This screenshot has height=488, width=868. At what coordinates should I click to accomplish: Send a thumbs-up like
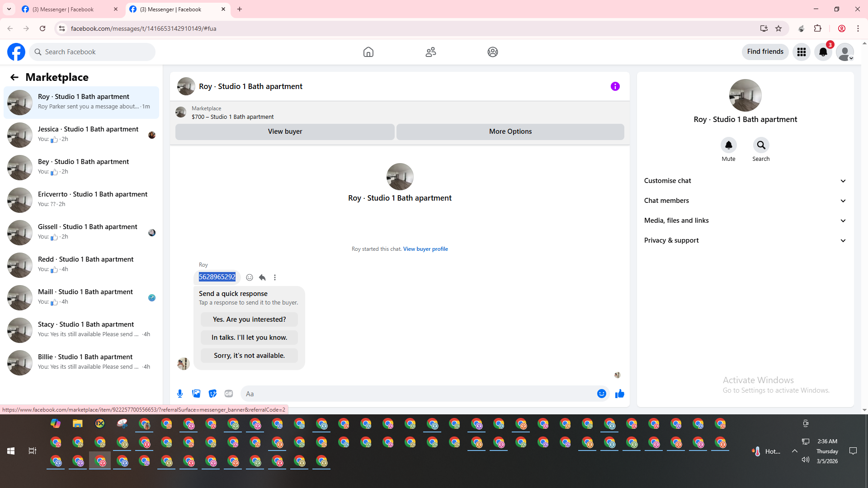click(620, 394)
